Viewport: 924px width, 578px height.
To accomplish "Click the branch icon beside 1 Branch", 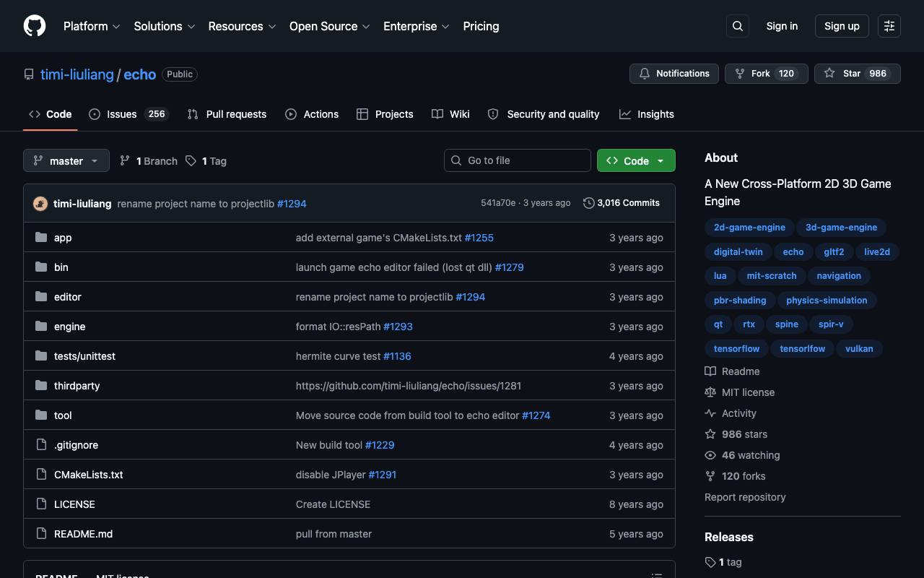I will click(125, 161).
